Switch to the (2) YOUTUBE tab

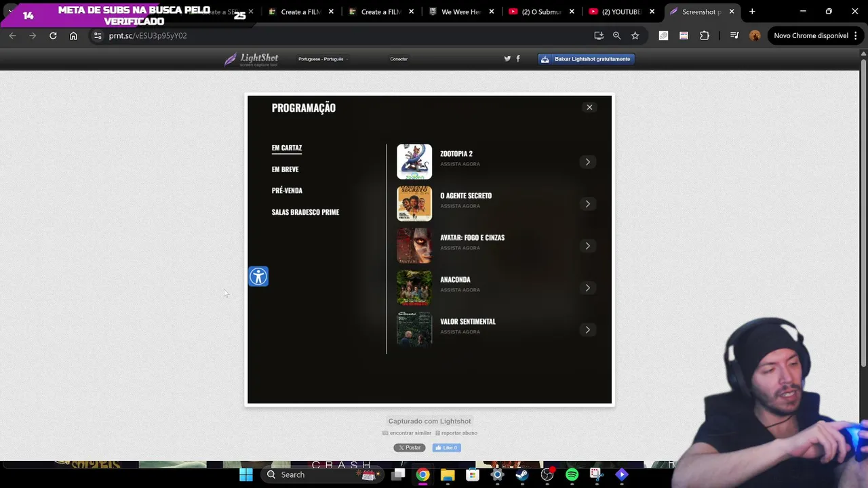click(x=621, y=12)
